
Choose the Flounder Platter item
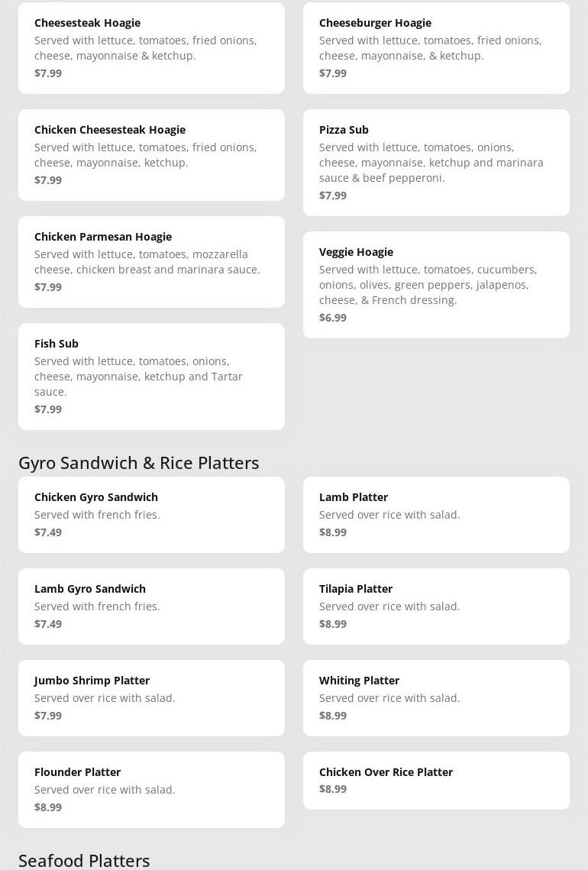coord(151,790)
